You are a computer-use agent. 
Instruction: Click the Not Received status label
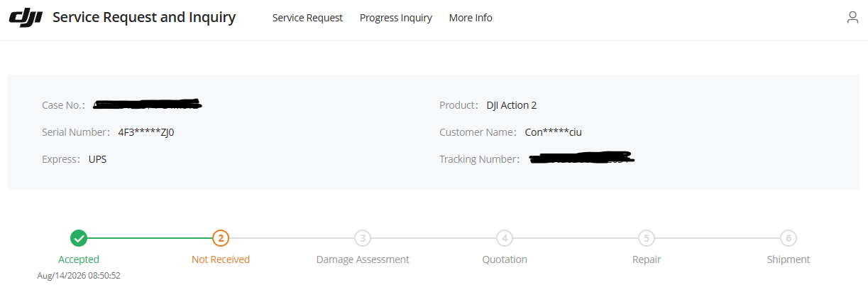(x=221, y=259)
